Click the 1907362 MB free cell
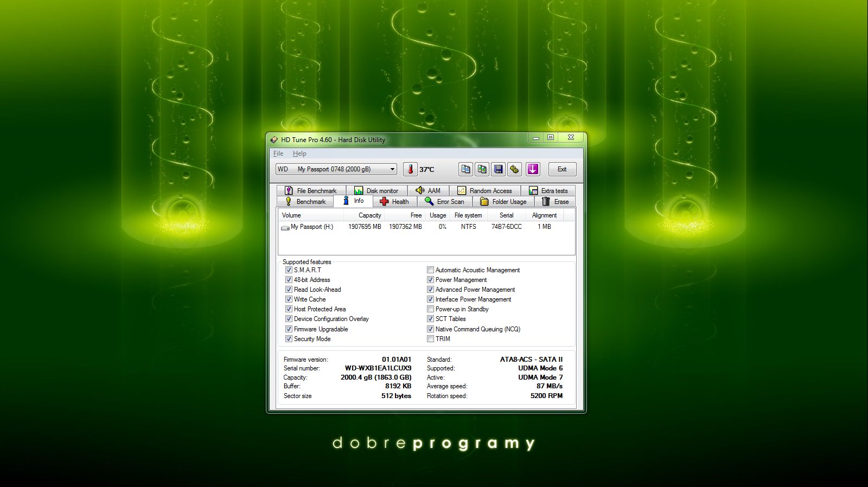The height and width of the screenshot is (487, 868). tap(405, 227)
